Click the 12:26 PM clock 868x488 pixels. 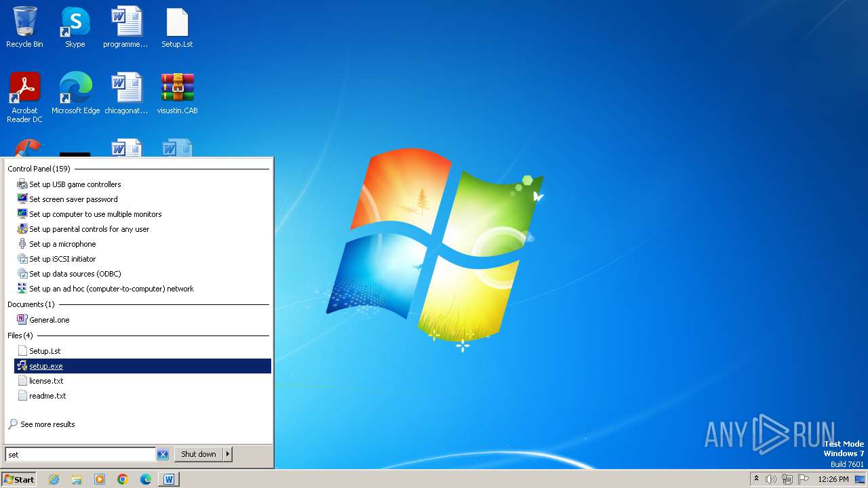tap(833, 479)
